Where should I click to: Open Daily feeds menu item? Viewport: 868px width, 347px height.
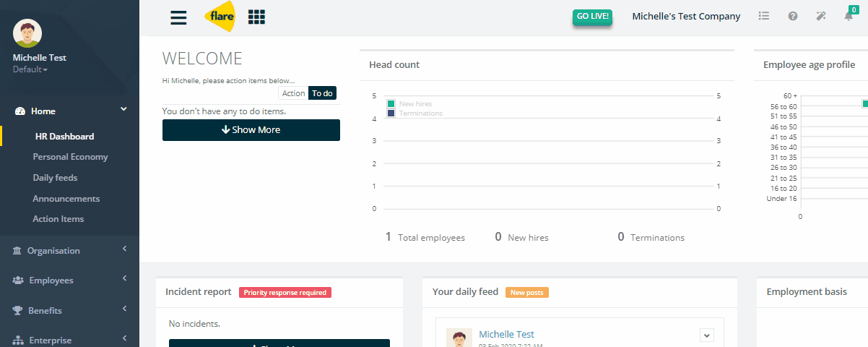click(x=55, y=178)
